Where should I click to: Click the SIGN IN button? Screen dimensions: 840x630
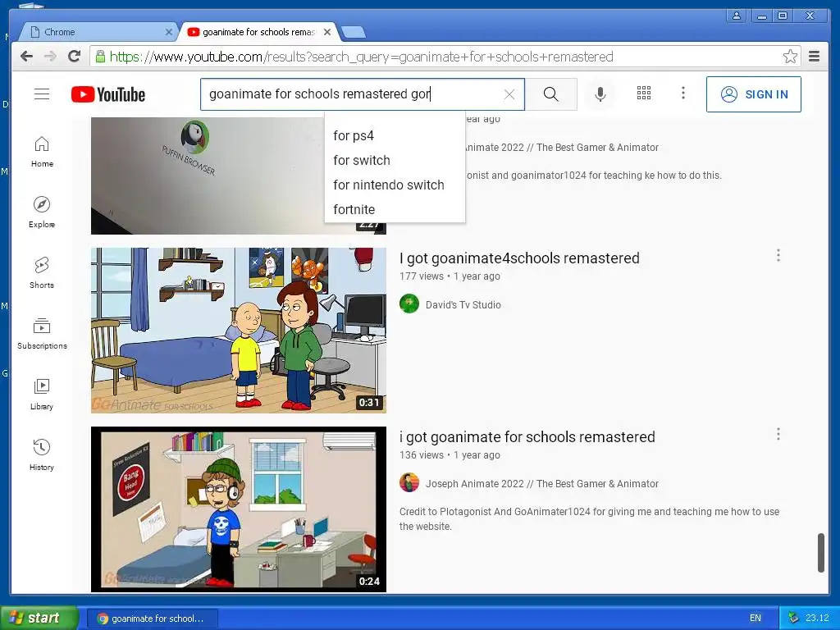tap(754, 94)
